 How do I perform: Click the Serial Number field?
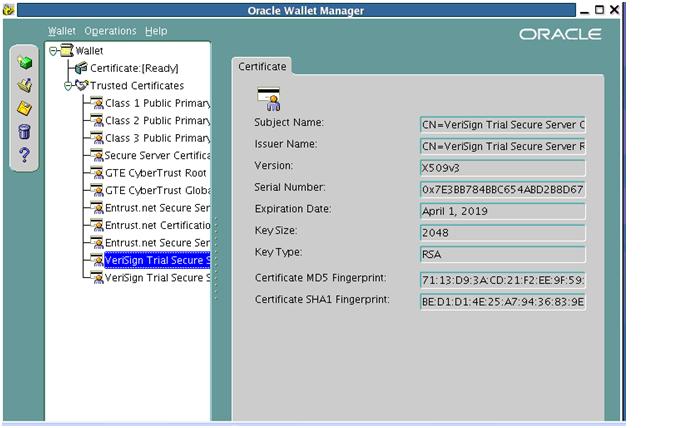click(x=503, y=189)
